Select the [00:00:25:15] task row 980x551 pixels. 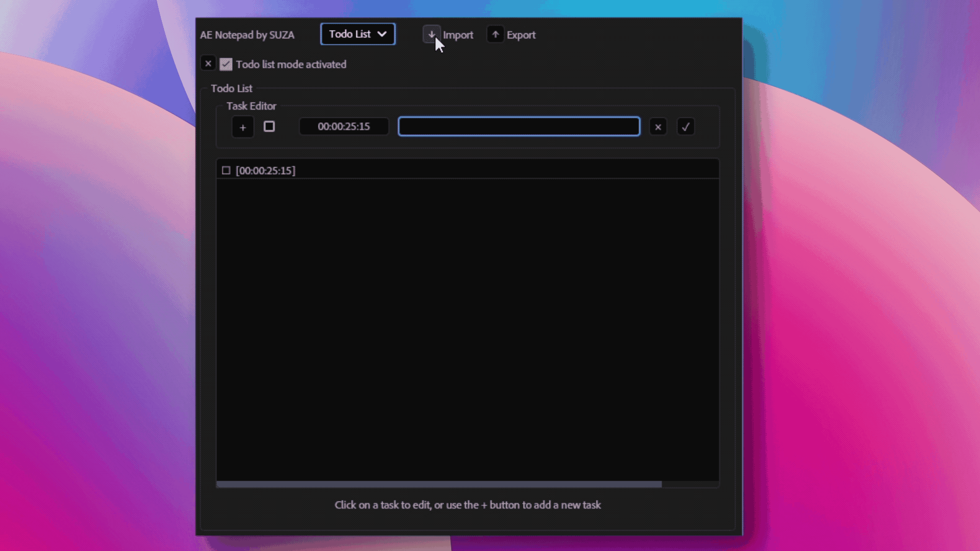pyautogui.click(x=468, y=170)
